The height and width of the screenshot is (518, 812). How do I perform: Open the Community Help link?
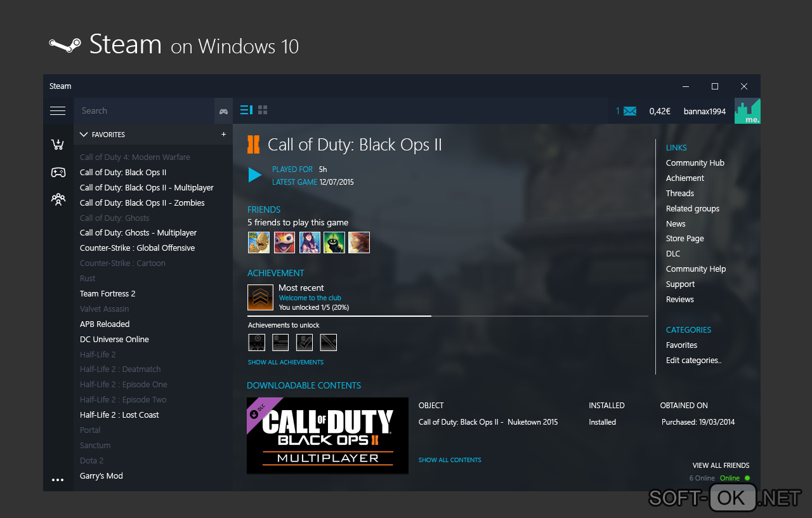tap(696, 269)
